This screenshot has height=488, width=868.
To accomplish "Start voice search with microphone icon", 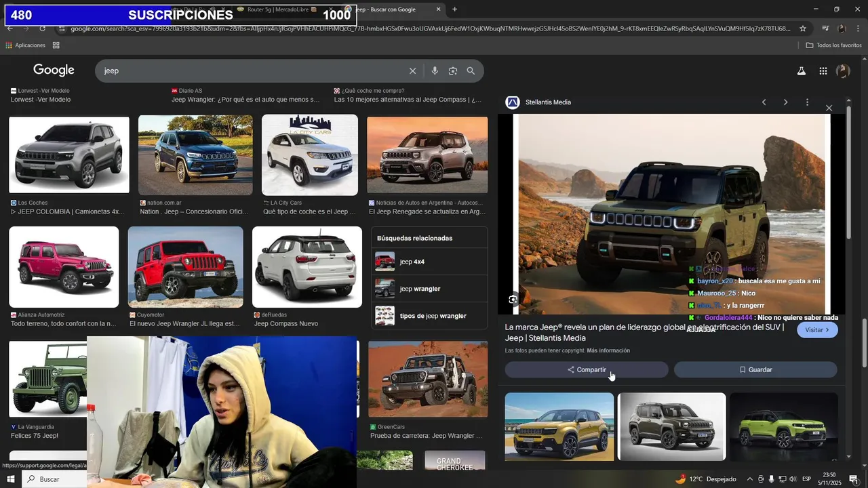I will (x=435, y=71).
